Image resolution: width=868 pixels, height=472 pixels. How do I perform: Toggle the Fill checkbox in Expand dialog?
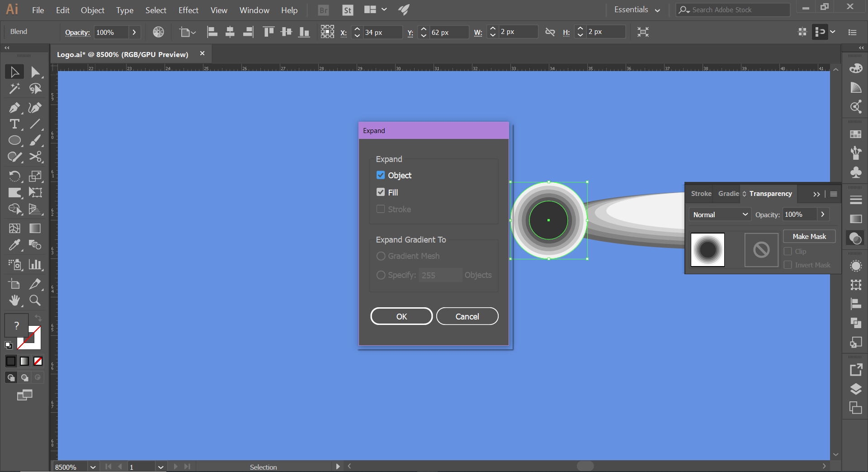[381, 192]
